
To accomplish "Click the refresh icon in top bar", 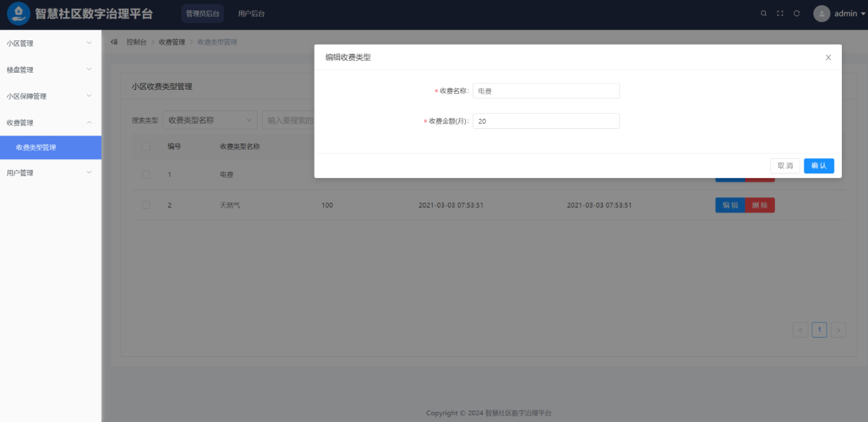I will point(796,12).
